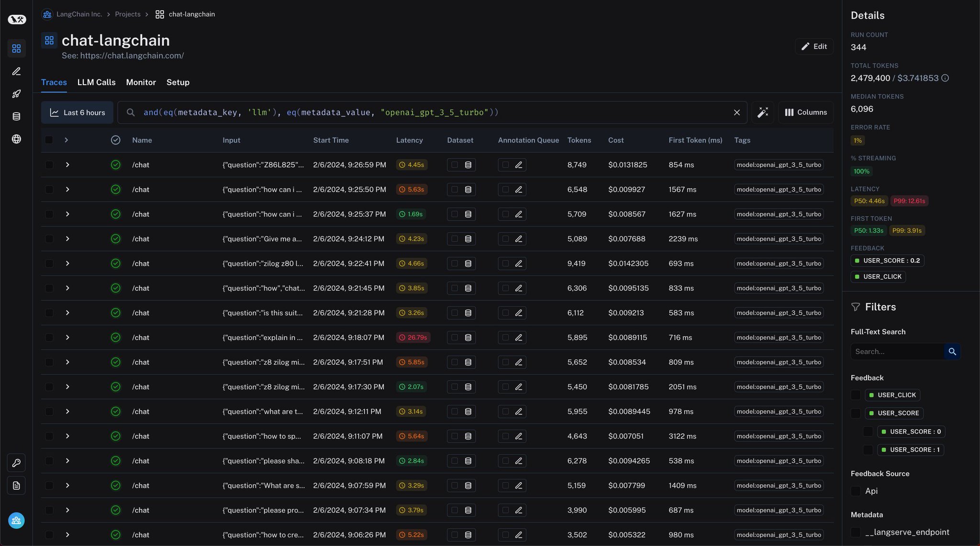Open organization avatar at sidebar bottom

(x=16, y=521)
